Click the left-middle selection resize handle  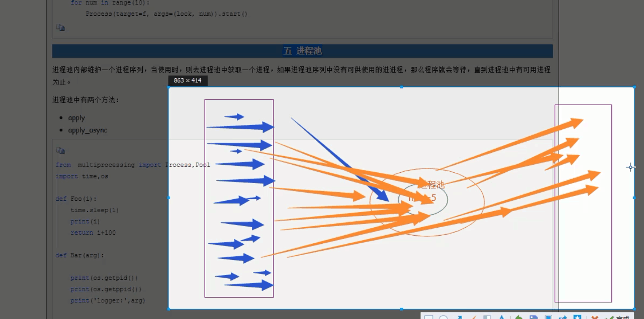pyautogui.click(x=169, y=198)
